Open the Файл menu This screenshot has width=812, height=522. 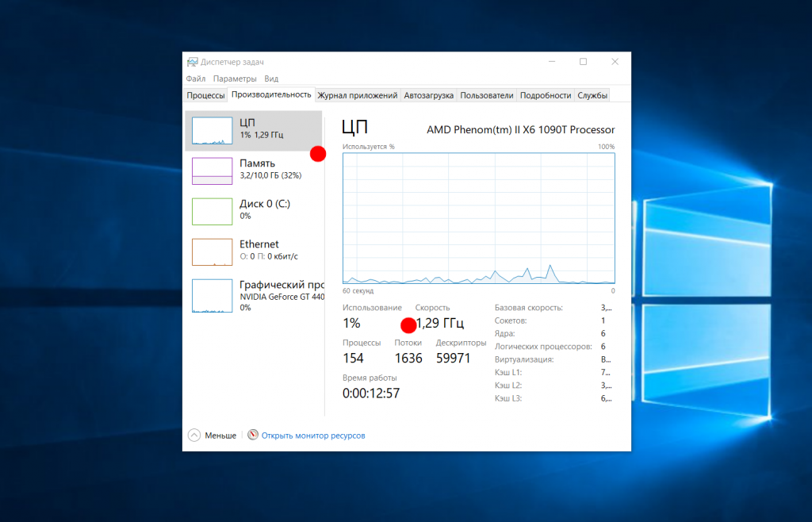(196, 79)
